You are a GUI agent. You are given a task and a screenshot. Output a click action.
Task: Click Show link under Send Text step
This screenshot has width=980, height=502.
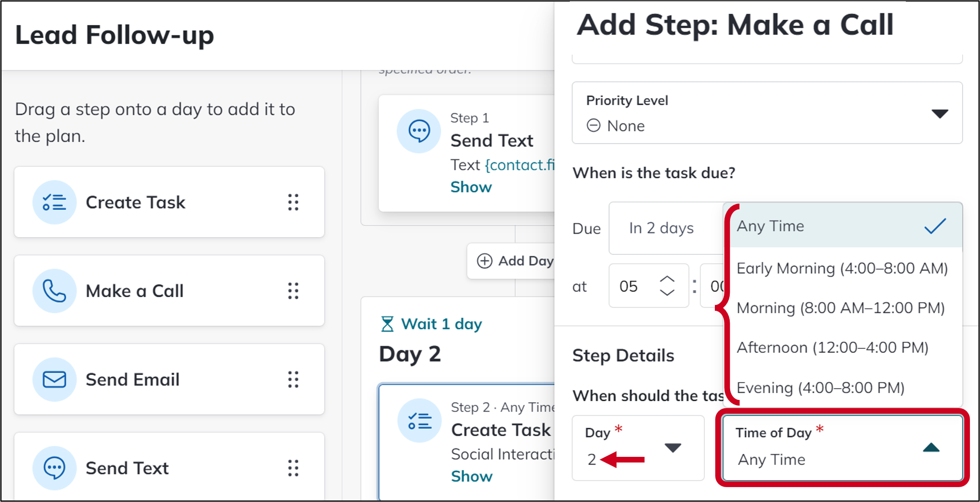tap(471, 187)
